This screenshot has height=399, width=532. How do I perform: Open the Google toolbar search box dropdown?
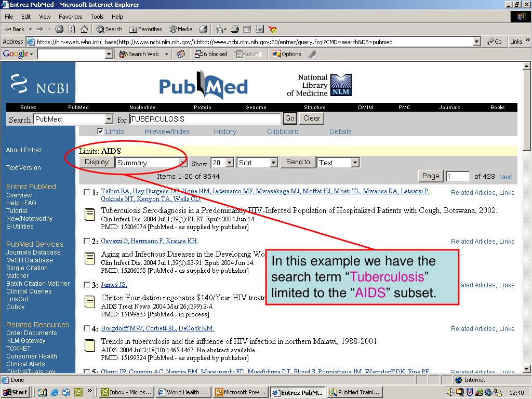coord(109,54)
